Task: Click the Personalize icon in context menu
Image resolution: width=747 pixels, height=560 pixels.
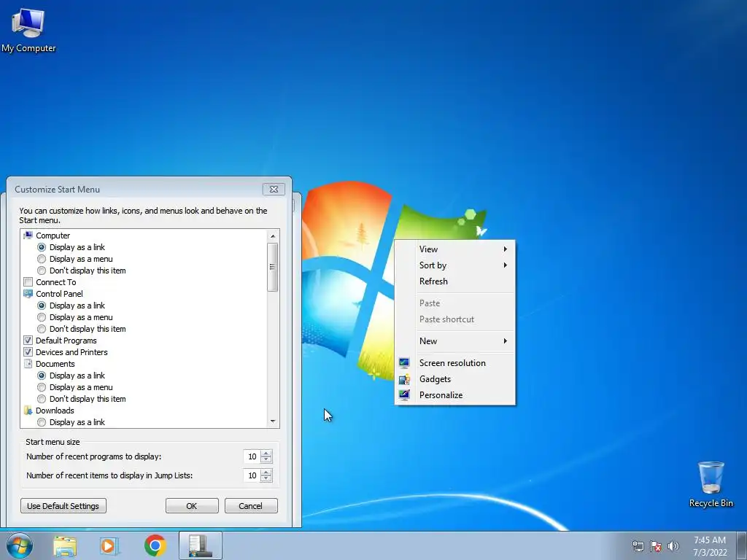Action: tap(404, 394)
